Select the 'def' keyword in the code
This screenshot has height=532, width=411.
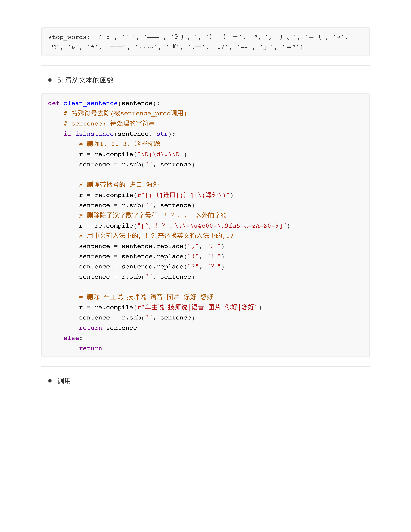coord(53,103)
